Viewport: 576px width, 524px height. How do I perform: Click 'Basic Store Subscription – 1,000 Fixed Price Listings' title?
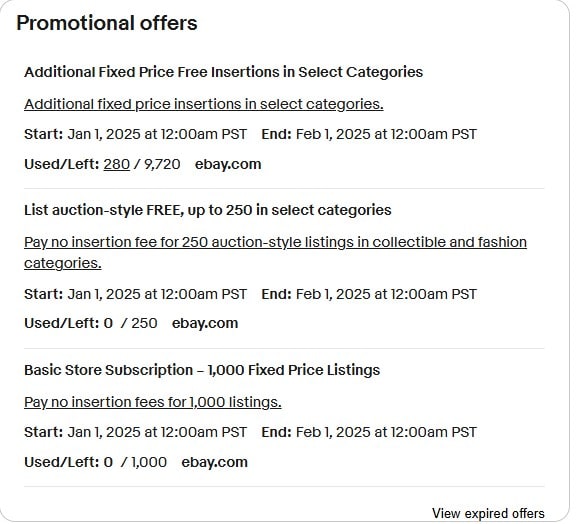202,370
